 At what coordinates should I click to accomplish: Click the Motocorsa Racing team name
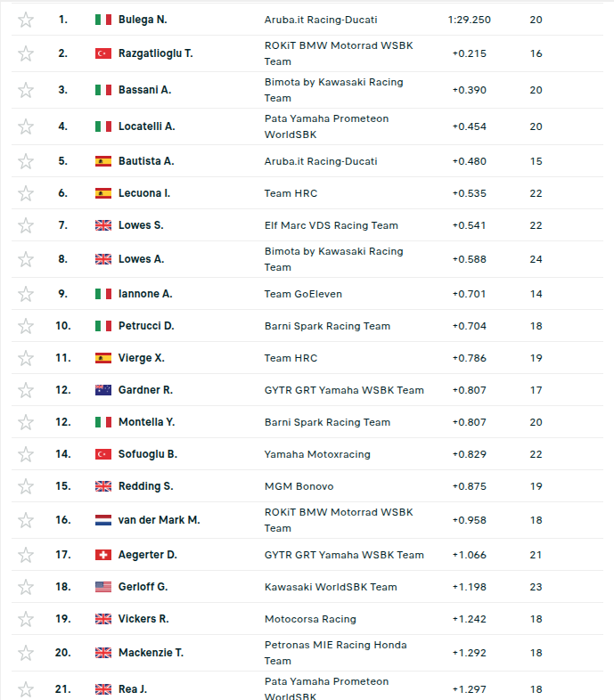310,619
